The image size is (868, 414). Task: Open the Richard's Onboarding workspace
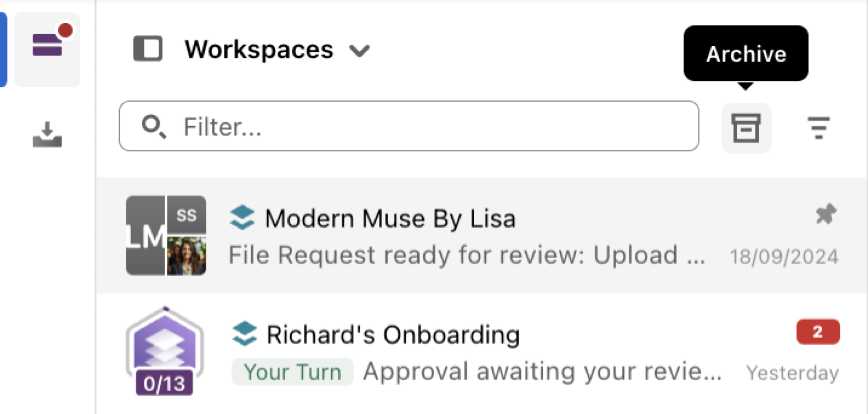pyautogui.click(x=482, y=353)
